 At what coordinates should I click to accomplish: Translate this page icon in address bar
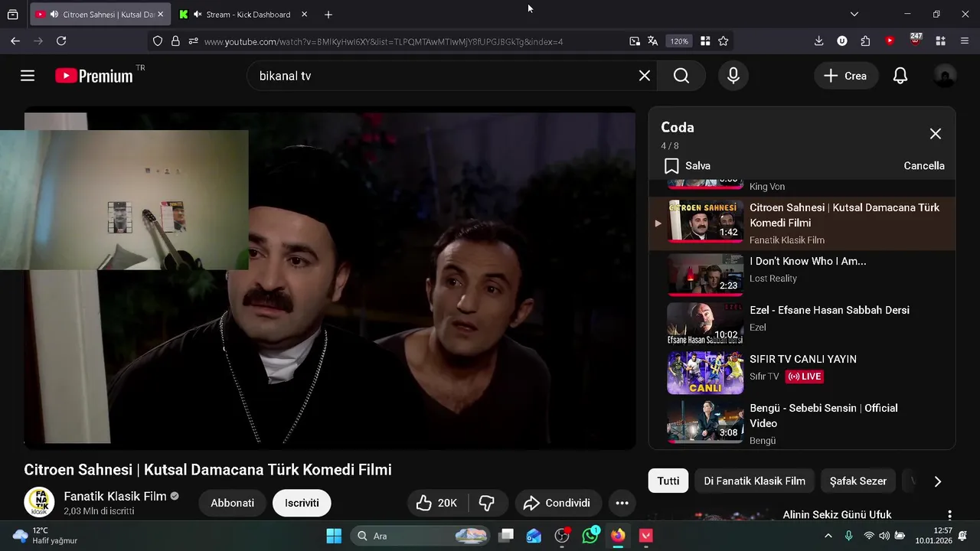pos(653,41)
